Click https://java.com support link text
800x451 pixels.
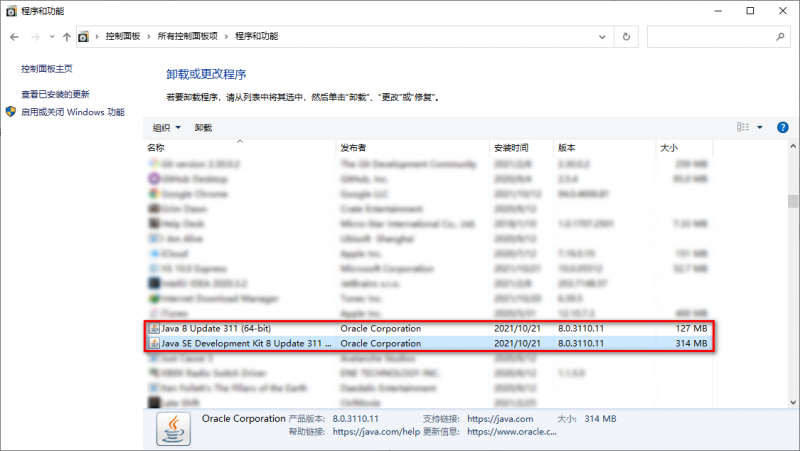click(500, 419)
